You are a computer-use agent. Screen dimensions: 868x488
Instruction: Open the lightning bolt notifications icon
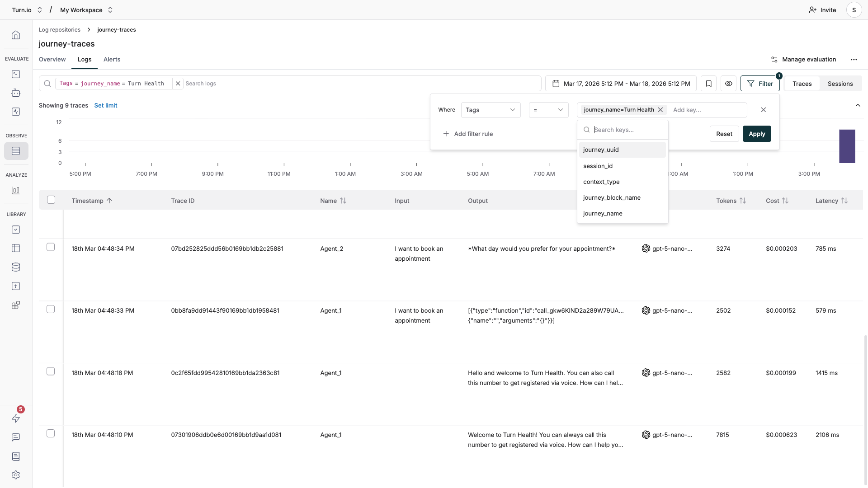(x=16, y=418)
